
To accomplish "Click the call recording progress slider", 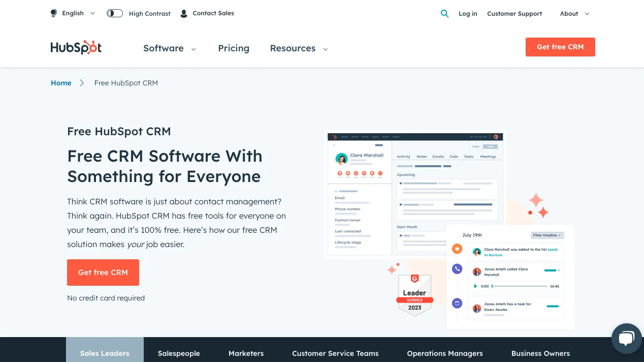I will pyautogui.click(x=519, y=286).
